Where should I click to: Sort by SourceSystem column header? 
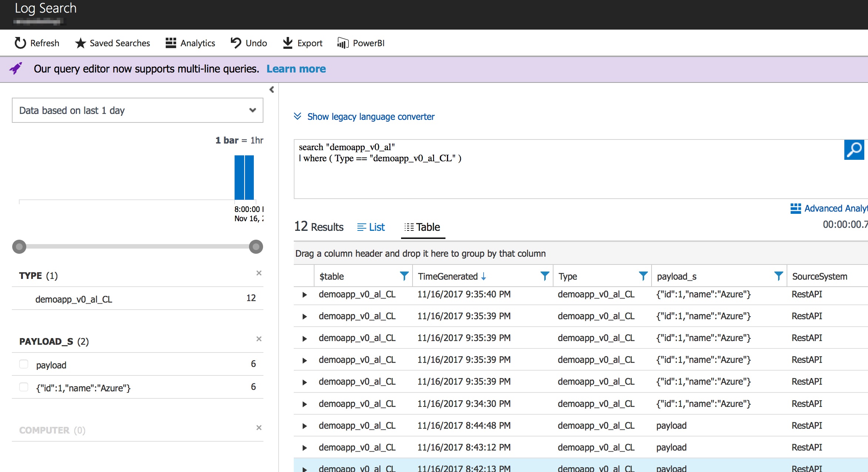pos(820,276)
